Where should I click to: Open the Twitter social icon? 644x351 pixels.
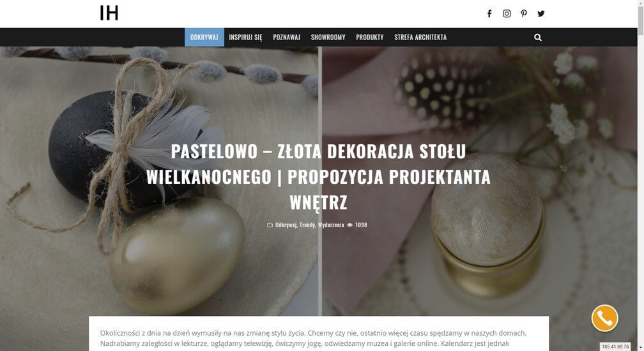point(541,13)
